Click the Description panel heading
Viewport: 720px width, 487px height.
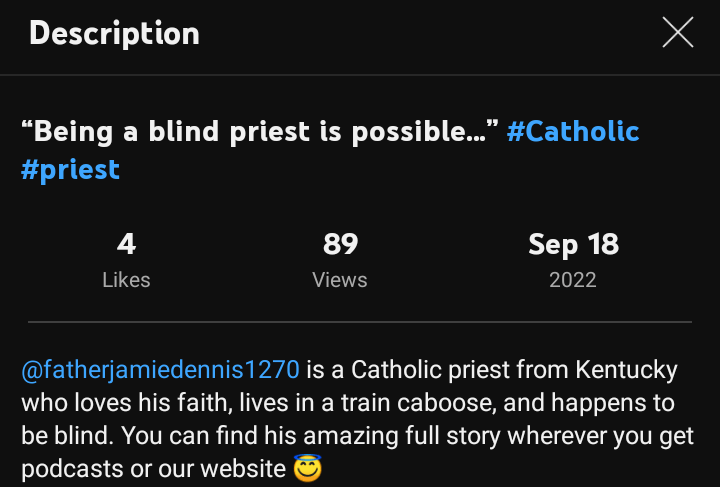coord(114,33)
